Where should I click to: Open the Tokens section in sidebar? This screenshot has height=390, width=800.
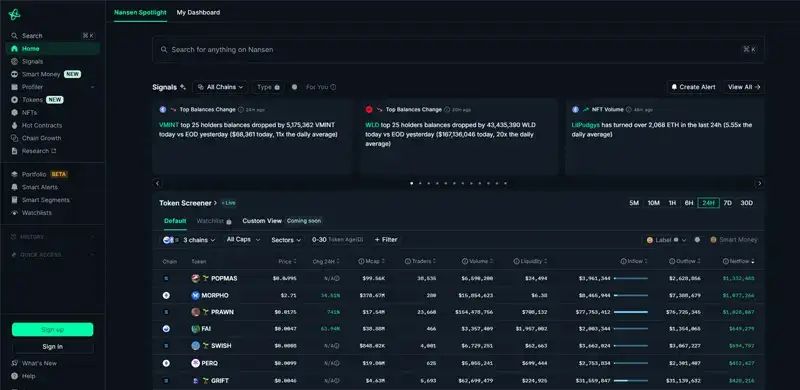pyautogui.click(x=32, y=100)
